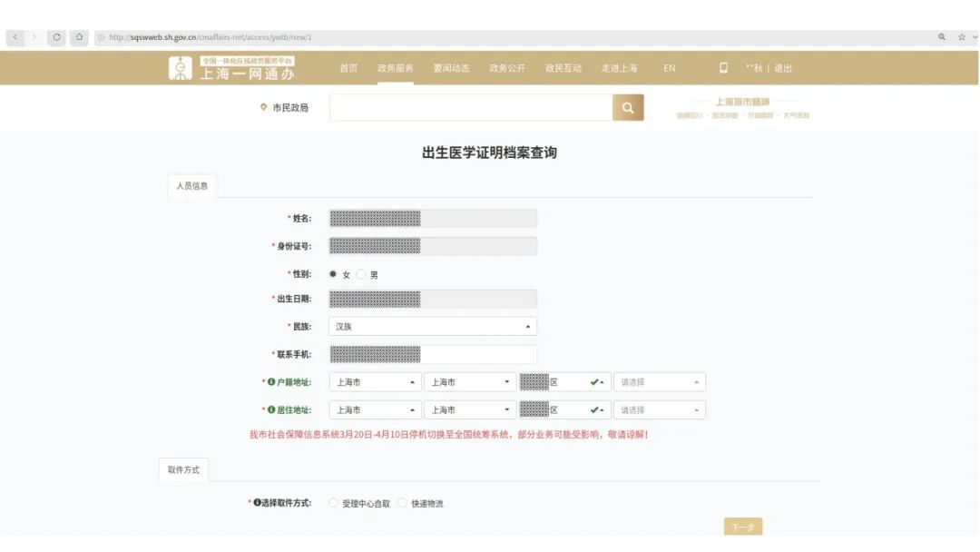Click info icon beside 户籍地址
The image size is (980, 552).
click(x=271, y=382)
